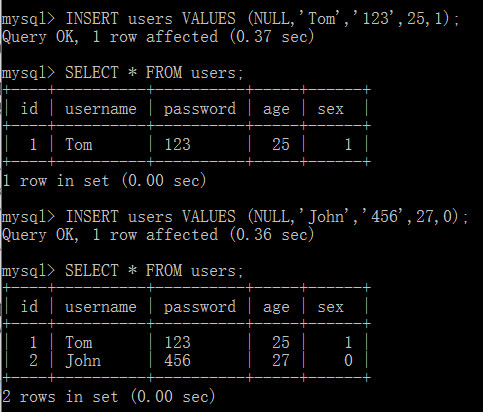Click the sex header in first table
The height and width of the screenshot is (412, 483).
(x=330, y=109)
